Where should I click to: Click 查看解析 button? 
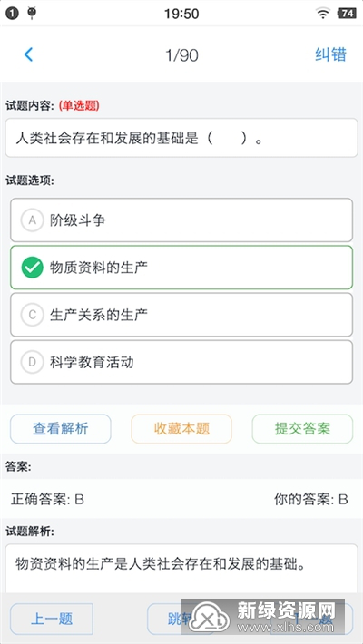point(61,429)
